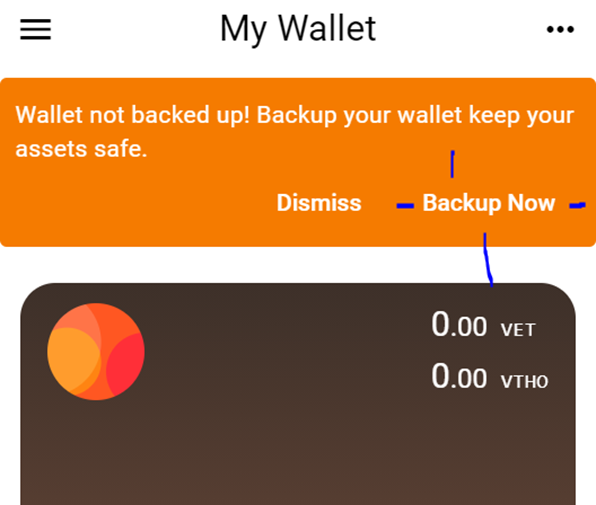Select the My Wallet title
Viewport: 596px width, 505px height.
298,28
